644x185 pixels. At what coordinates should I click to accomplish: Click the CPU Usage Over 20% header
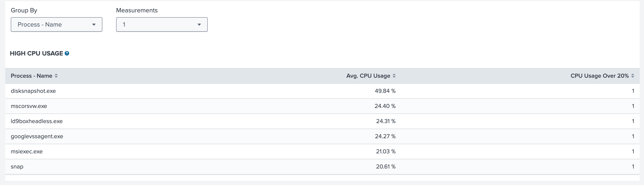coord(599,76)
